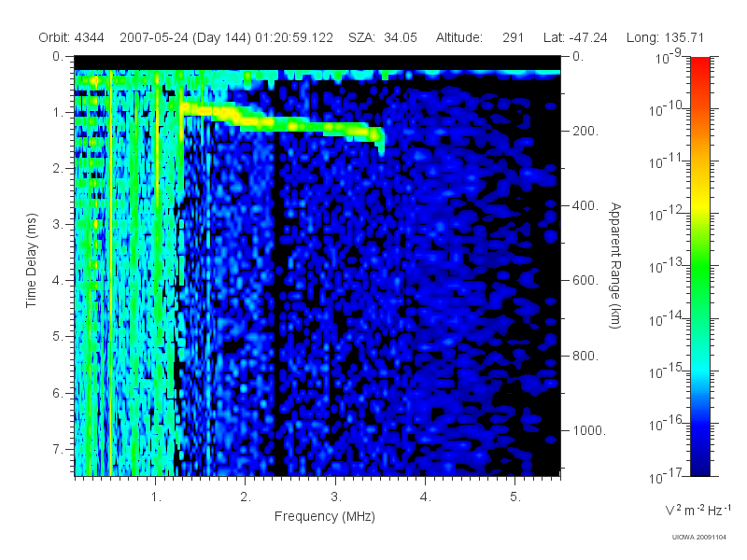Click the 7. time delay tick label
Image resolution: width=747 pixels, height=560 pixels.
[58, 449]
